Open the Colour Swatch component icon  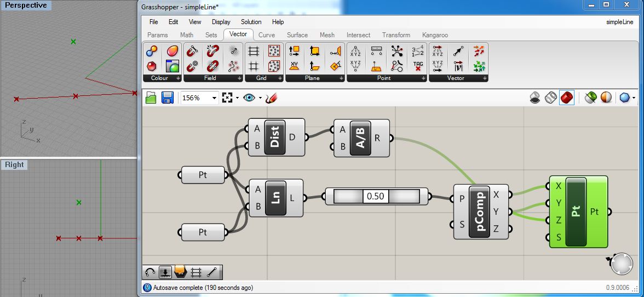point(173,66)
